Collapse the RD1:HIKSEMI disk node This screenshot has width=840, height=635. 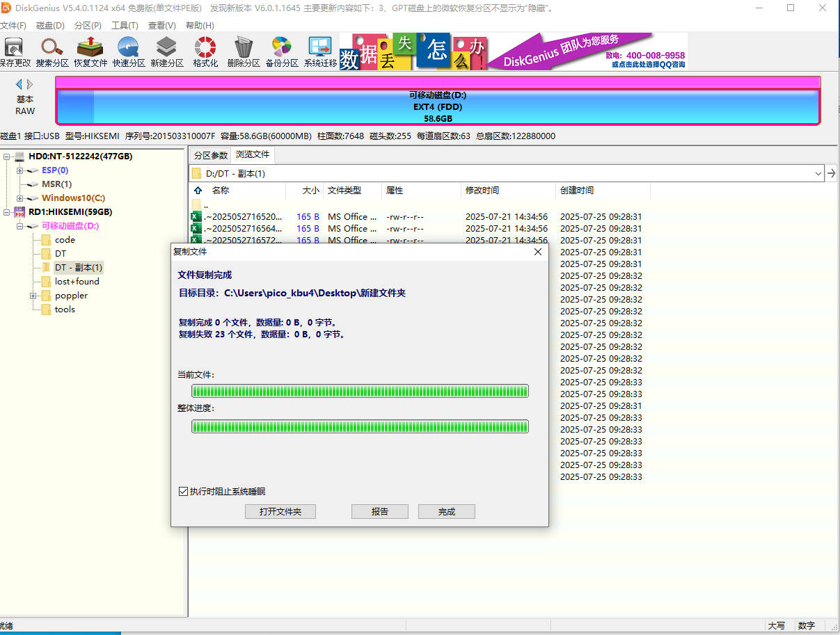click(6, 212)
